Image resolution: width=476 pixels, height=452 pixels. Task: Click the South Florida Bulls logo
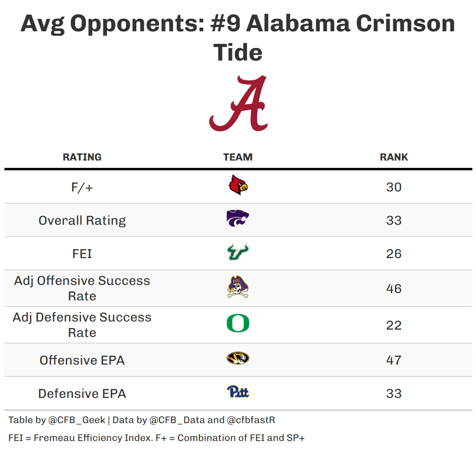coord(238,252)
